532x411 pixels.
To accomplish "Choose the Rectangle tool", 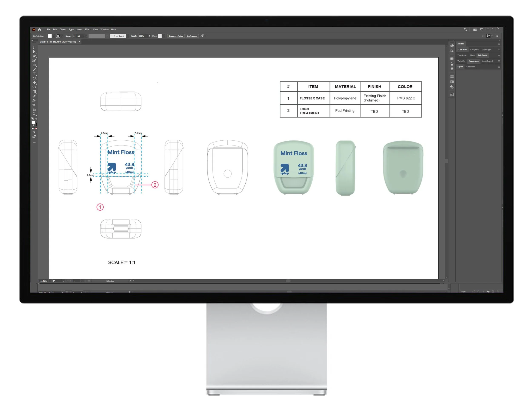I will click(34, 65).
